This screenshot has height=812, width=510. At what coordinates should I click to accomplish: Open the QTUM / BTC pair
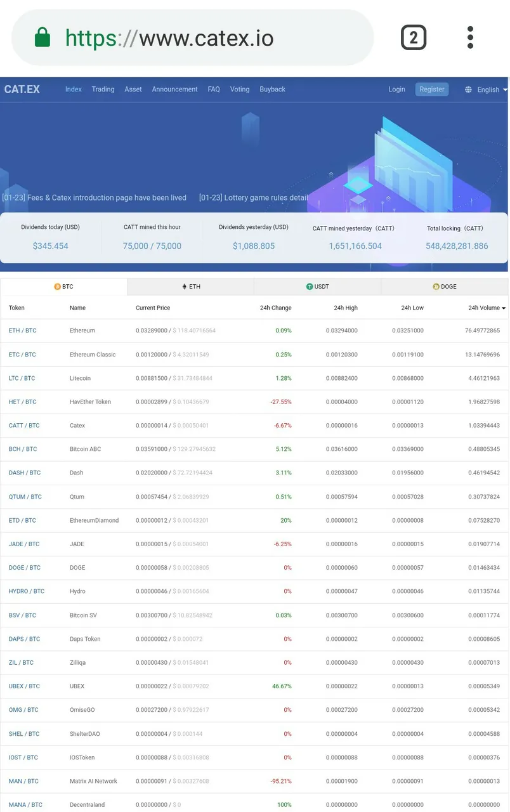(25, 497)
